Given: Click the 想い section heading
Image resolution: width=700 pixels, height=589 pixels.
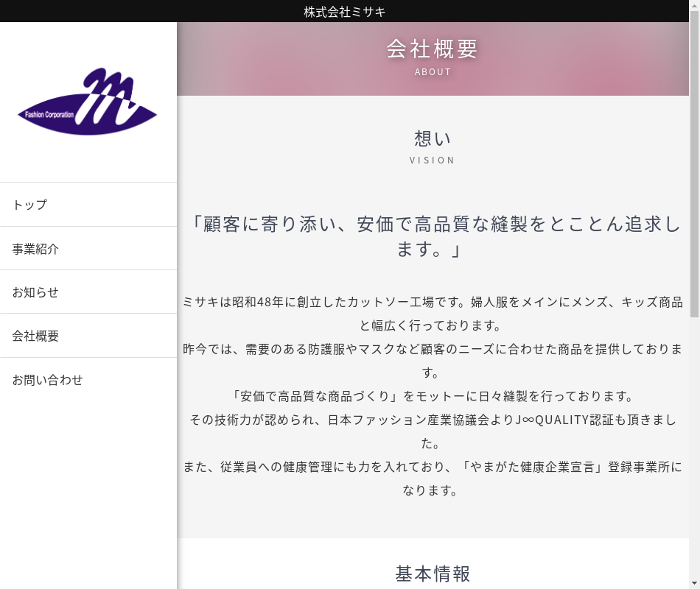Looking at the screenshot, I should 433,138.
